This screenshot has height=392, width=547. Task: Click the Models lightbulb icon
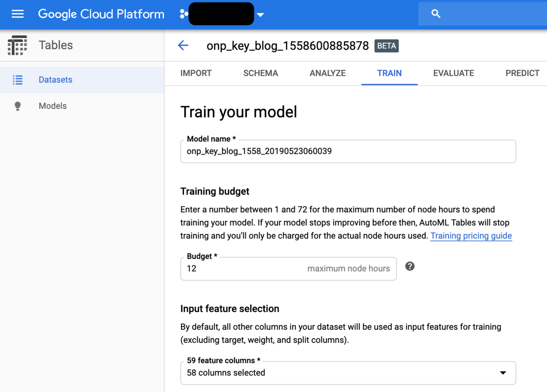pos(18,106)
